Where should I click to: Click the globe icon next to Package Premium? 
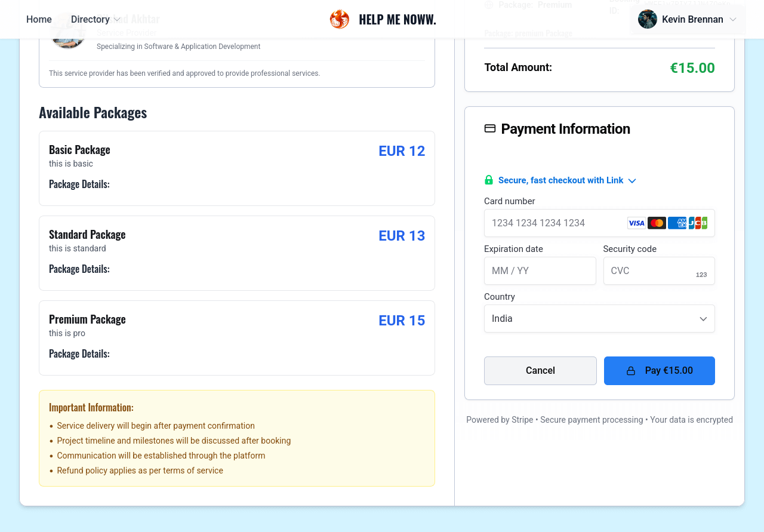[x=490, y=4]
